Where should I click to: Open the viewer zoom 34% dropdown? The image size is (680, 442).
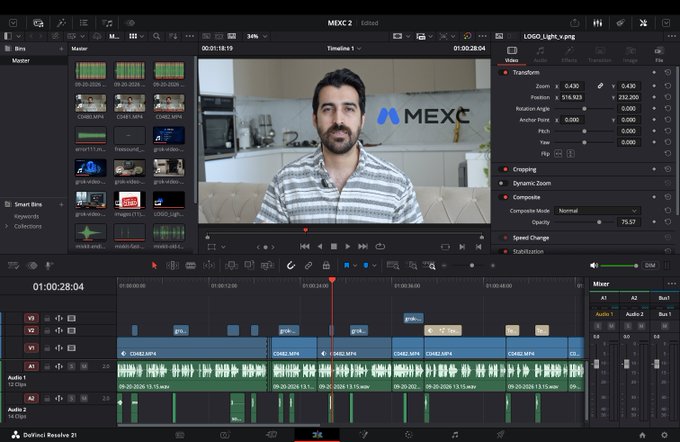(x=257, y=36)
